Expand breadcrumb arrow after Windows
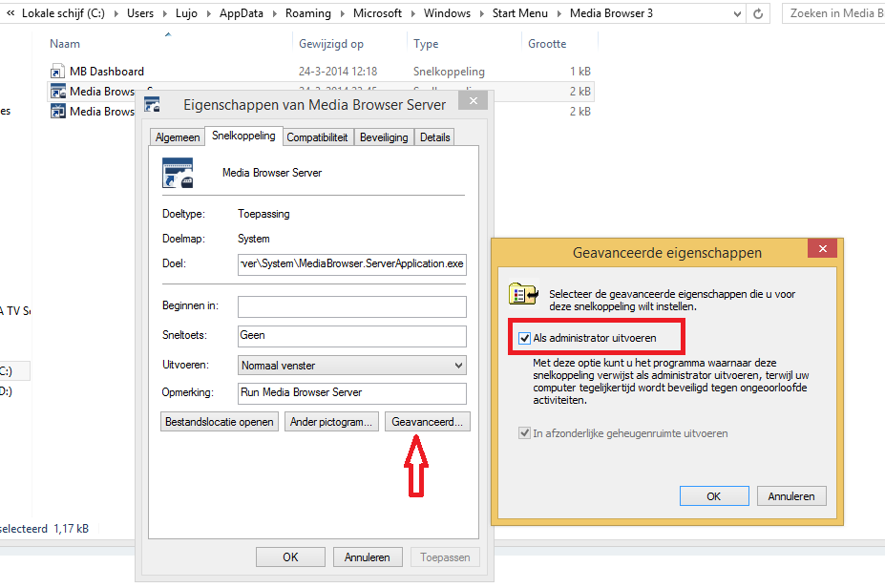Image resolution: width=885 pixels, height=588 pixels. pos(481,13)
